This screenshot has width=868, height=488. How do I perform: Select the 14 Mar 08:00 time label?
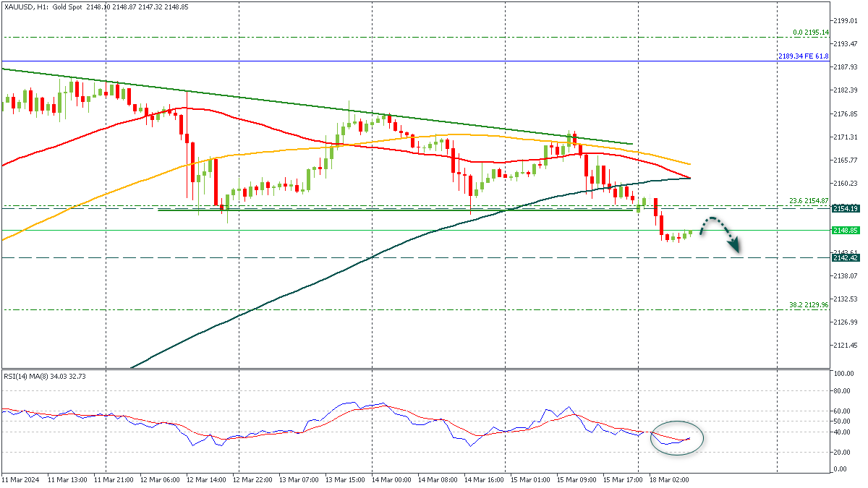438,479
